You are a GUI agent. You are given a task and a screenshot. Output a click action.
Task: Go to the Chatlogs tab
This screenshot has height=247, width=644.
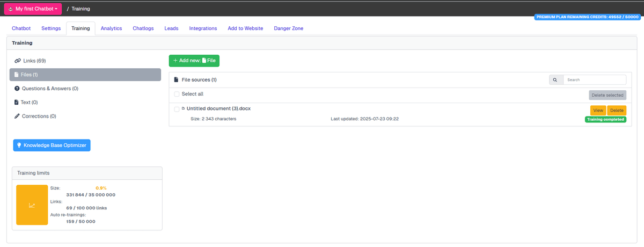pyautogui.click(x=143, y=28)
